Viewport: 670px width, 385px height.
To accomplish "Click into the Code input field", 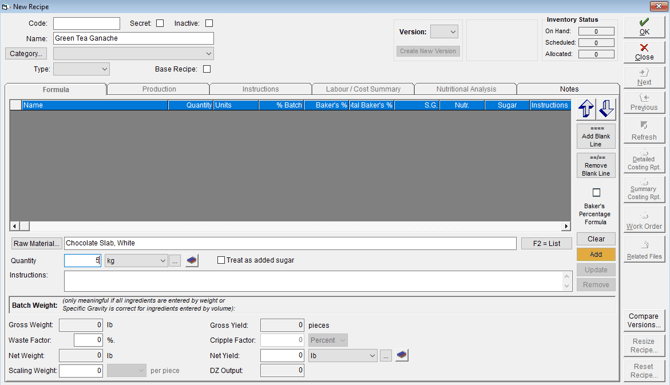I will (87, 24).
